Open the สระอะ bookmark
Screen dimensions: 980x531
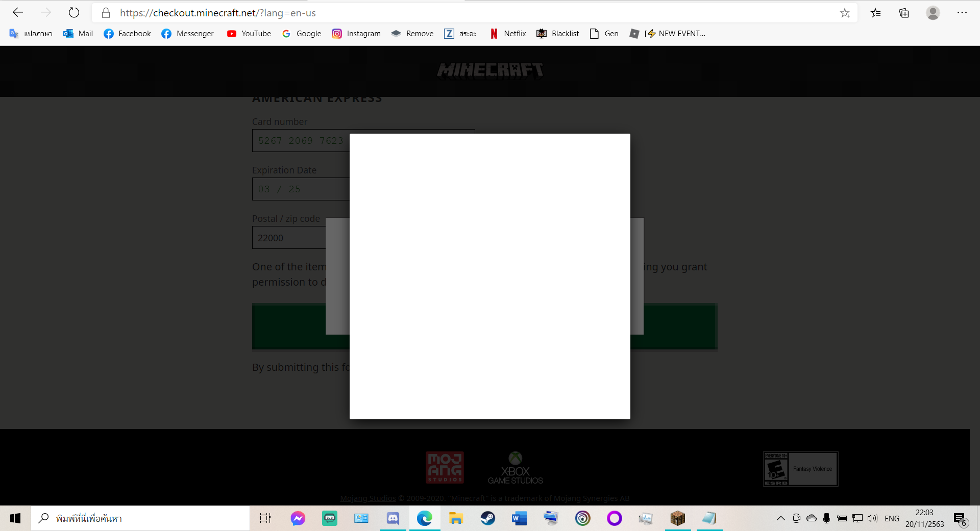tap(460, 34)
